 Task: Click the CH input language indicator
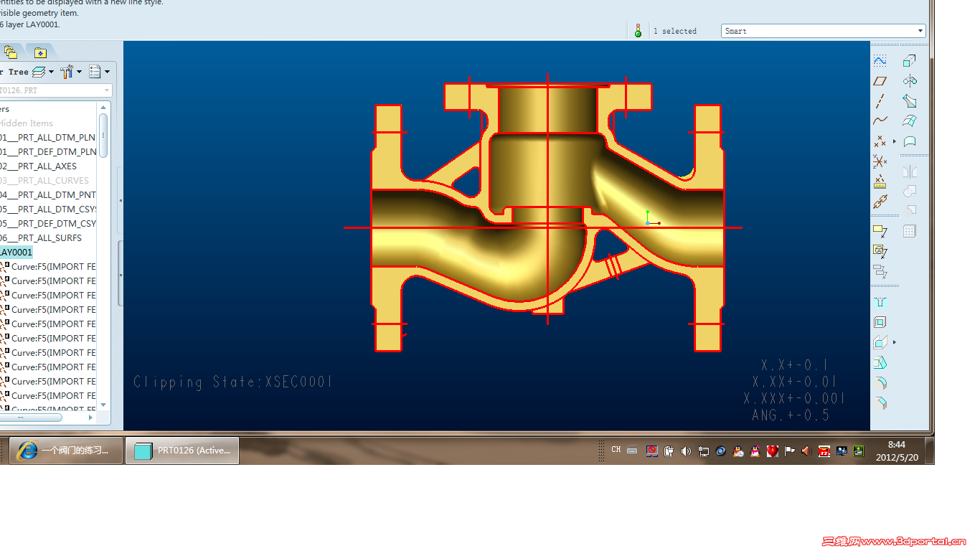coord(616,450)
